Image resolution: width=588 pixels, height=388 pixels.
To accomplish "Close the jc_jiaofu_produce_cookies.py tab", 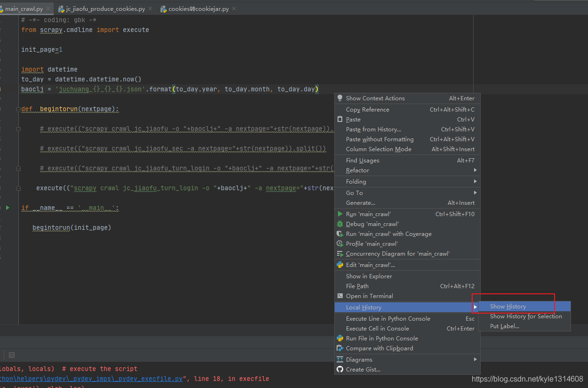I will coord(150,9).
